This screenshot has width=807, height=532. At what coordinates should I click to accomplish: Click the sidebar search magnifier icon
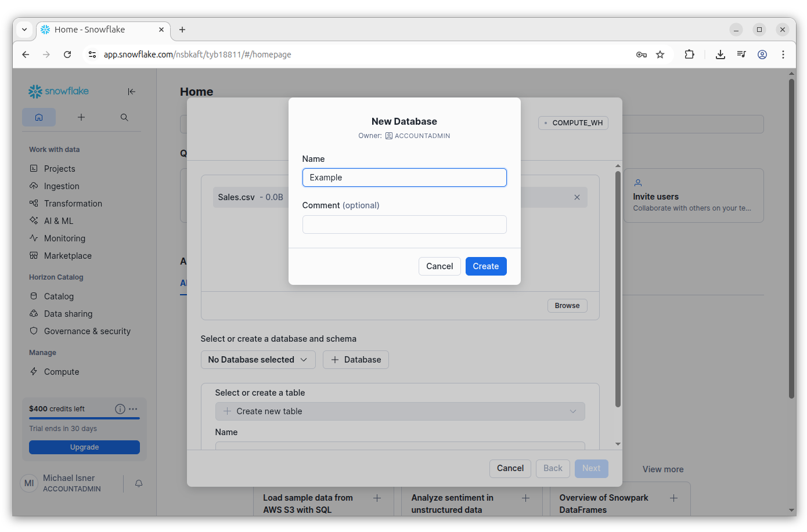click(x=124, y=117)
